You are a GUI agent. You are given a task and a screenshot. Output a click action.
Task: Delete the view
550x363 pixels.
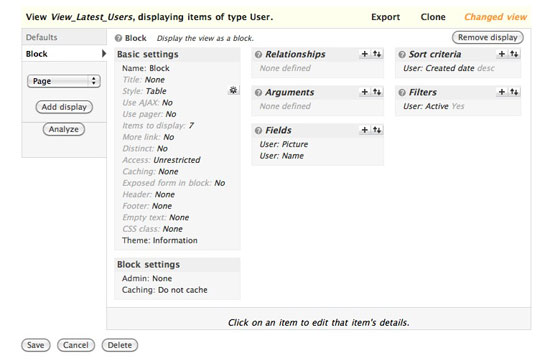pyautogui.click(x=120, y=345)
